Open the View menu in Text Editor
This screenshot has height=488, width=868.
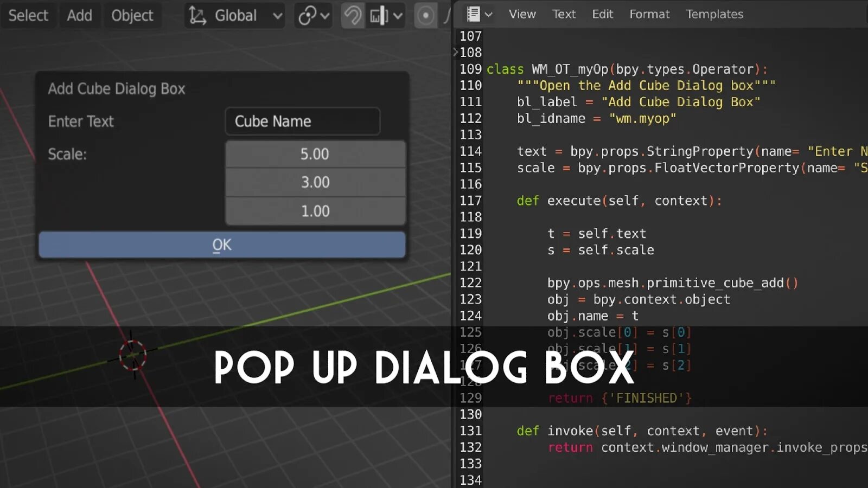[522, 14]
